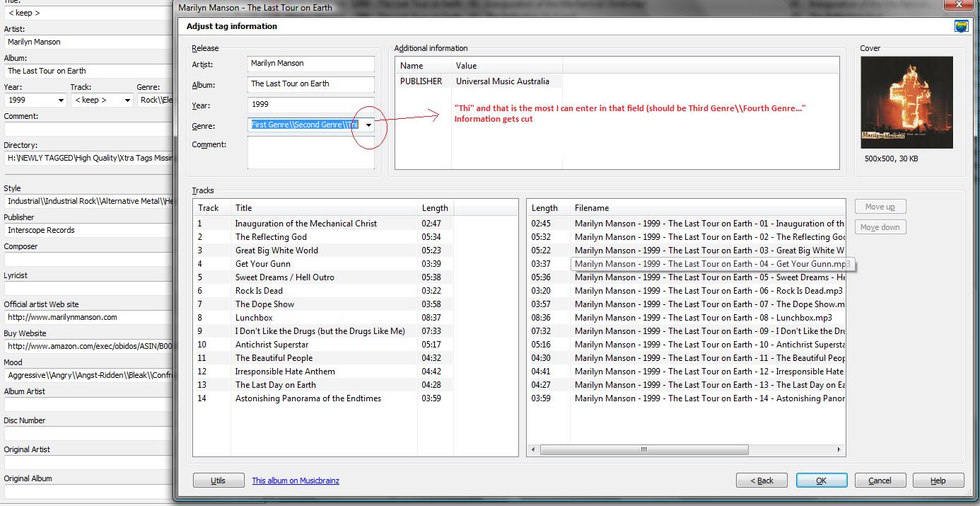Click the Length column header above track list
Screen dimensions: 980x506
click(x=435, y=208)
